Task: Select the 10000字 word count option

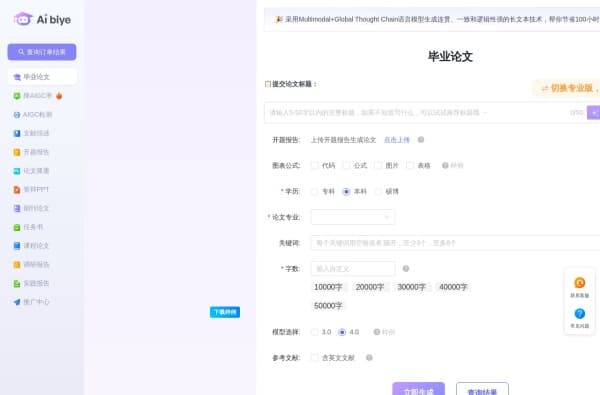Action: (328, 287)
